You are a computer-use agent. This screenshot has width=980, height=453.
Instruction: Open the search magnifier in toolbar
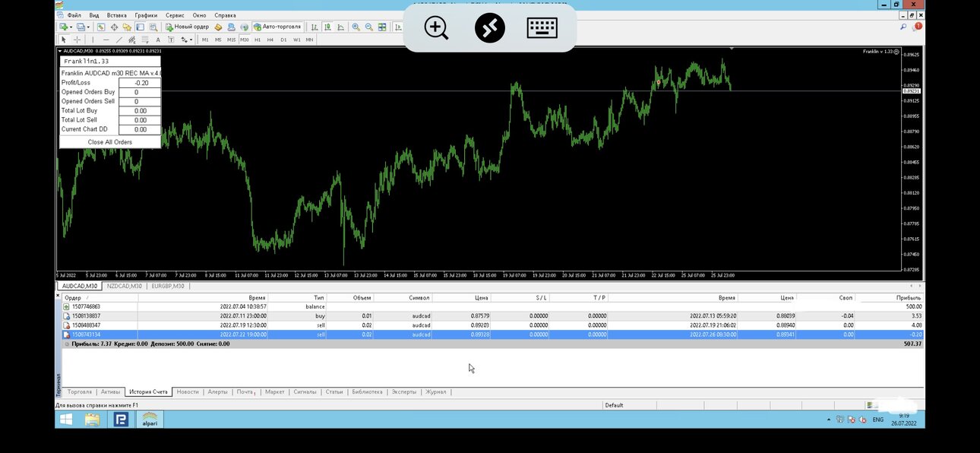tap(903, 27)
